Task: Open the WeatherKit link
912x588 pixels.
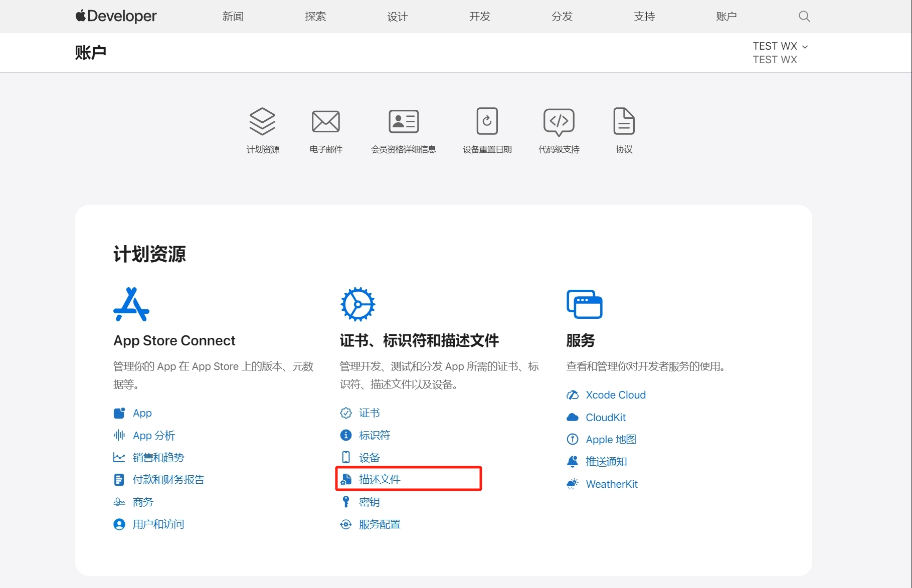Action: click(x=612, y=484)
